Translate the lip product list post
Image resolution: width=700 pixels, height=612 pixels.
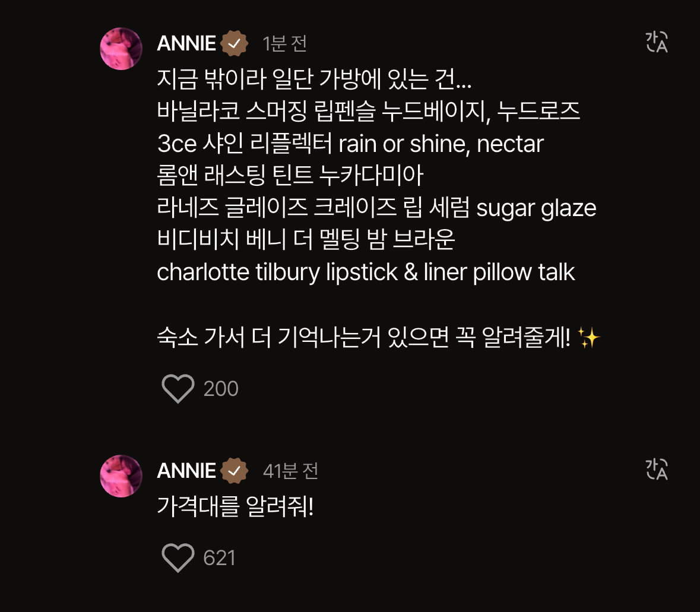pyautogui.click(x=657, y=42)
